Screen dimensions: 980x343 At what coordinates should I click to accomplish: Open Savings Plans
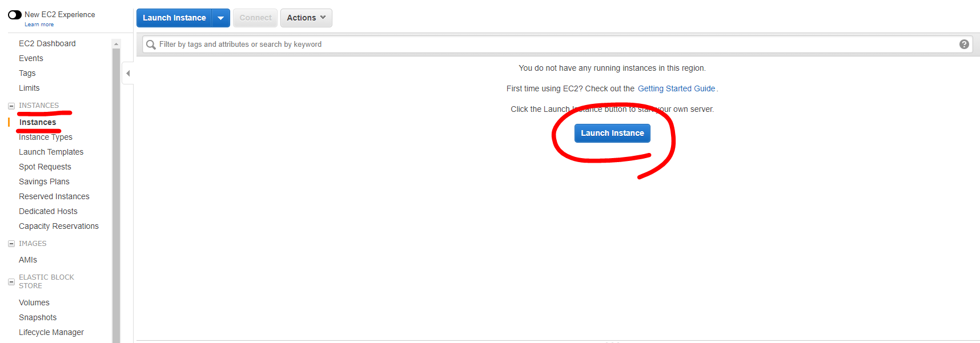pyautogui.click(x=44, y=181)
